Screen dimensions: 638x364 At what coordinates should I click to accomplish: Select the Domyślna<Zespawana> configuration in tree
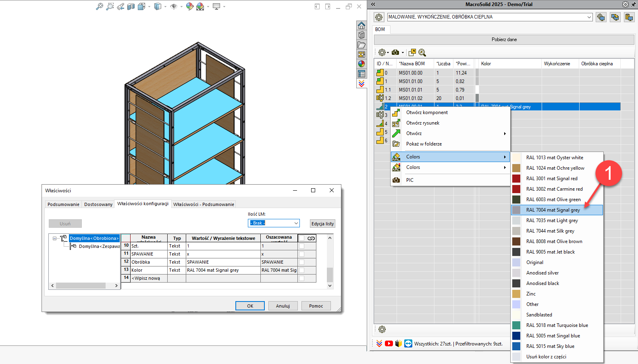pyautogui.click(x=99, y=246)
